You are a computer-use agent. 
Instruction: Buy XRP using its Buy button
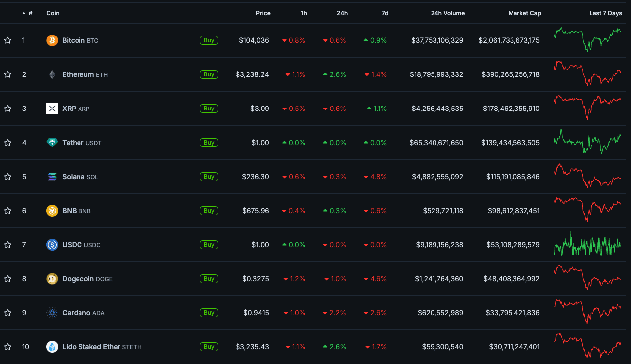[x=209, y=109]
